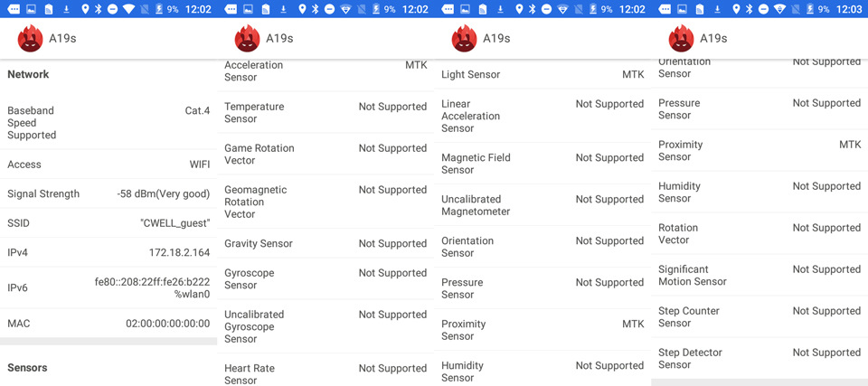Click the do-not-disturb icon above the Network screen

click(x=111, y=9)
